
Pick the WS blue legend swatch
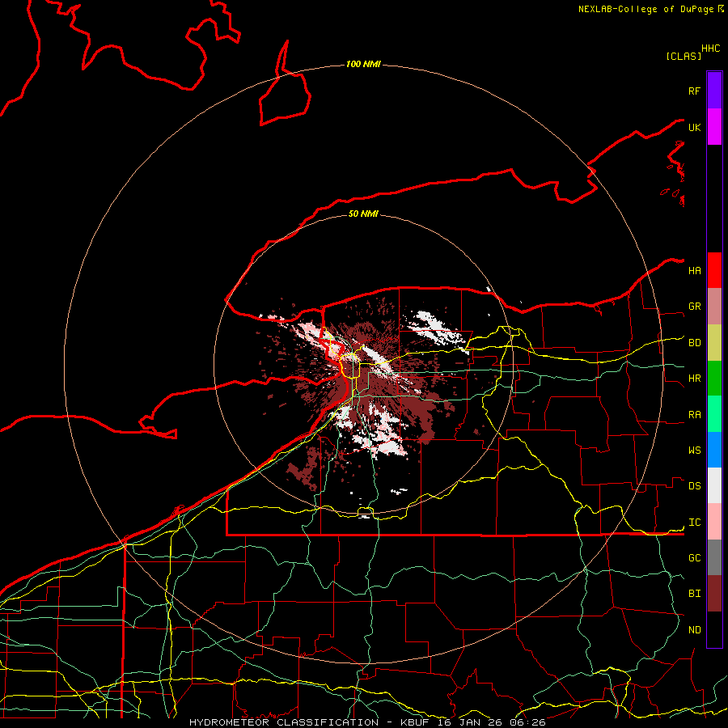(x=714, y=450)
